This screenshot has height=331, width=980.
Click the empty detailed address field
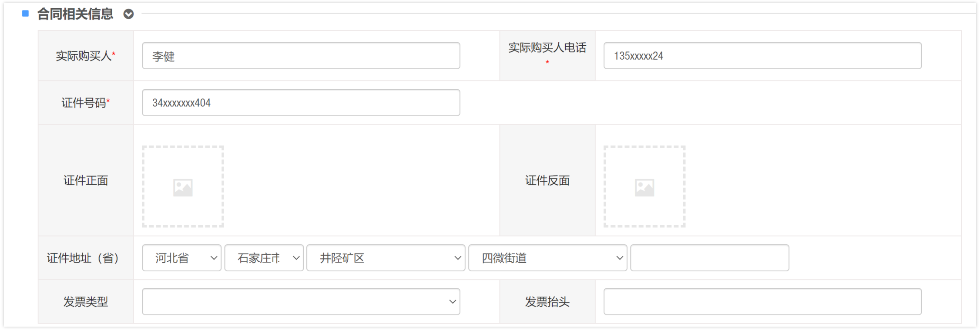709,258
